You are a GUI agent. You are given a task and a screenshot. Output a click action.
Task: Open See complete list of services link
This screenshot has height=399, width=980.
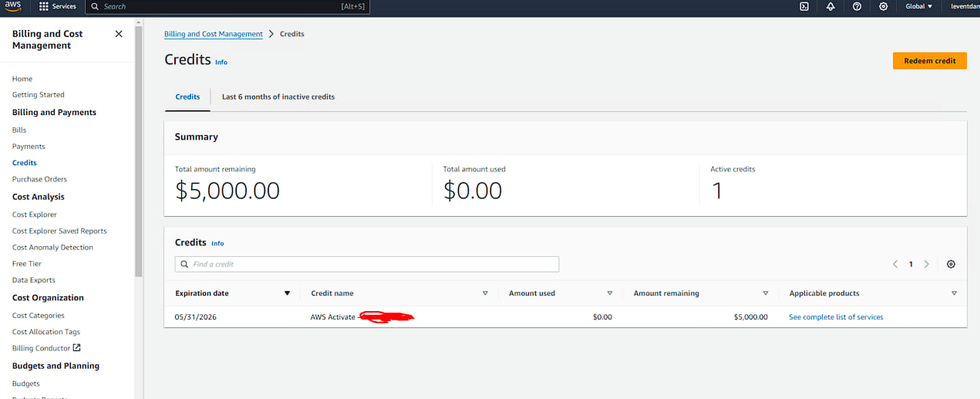point(836,317)
